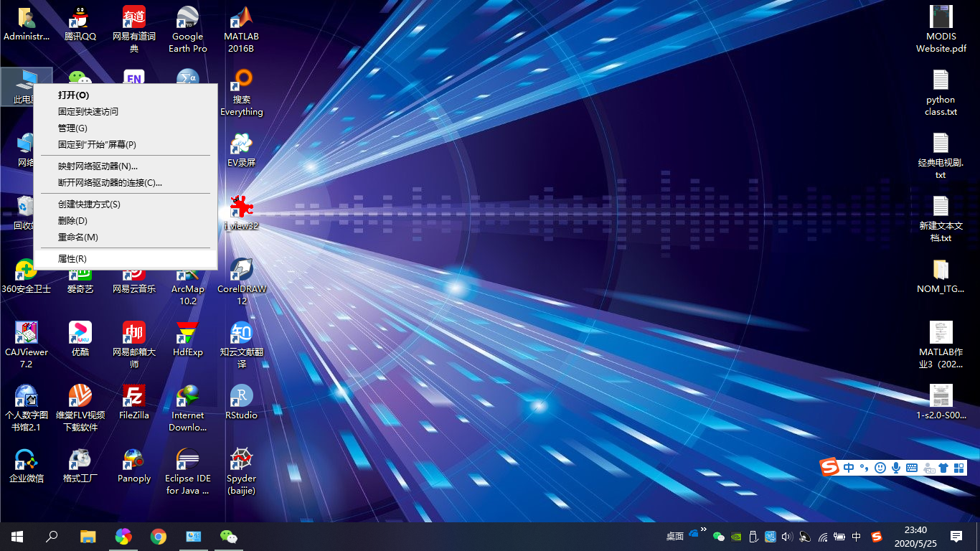Open 个人数字图书馆2.1 icon
Image resolution: width=980 pixels, height=551 pixels.
27,408
